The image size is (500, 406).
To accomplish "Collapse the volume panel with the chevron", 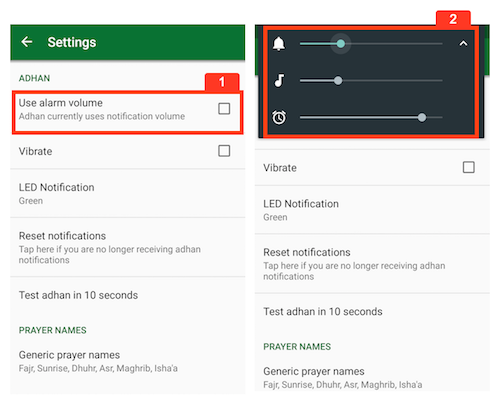I will 463,44.
